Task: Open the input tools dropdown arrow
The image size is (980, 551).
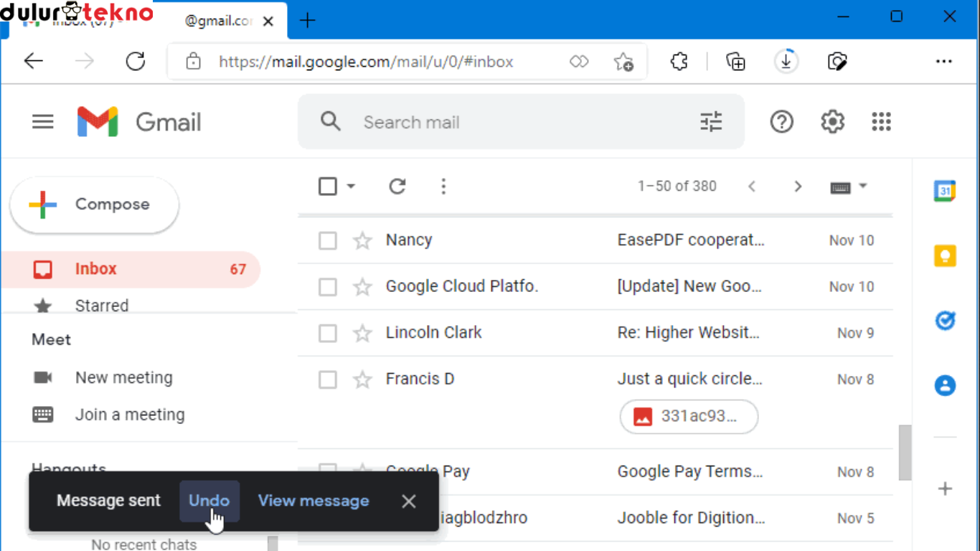Action: click(x=863, y=187)
